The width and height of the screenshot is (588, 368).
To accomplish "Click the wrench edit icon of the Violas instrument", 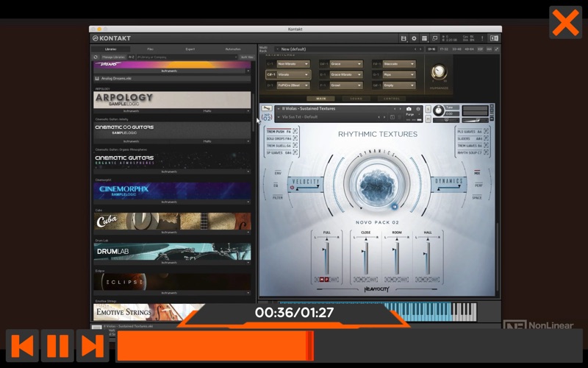I will point(267,108).
